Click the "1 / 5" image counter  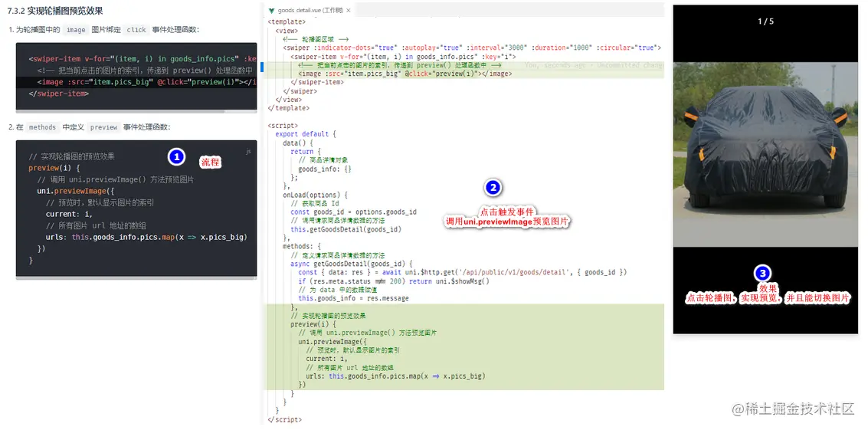[765, 21]
